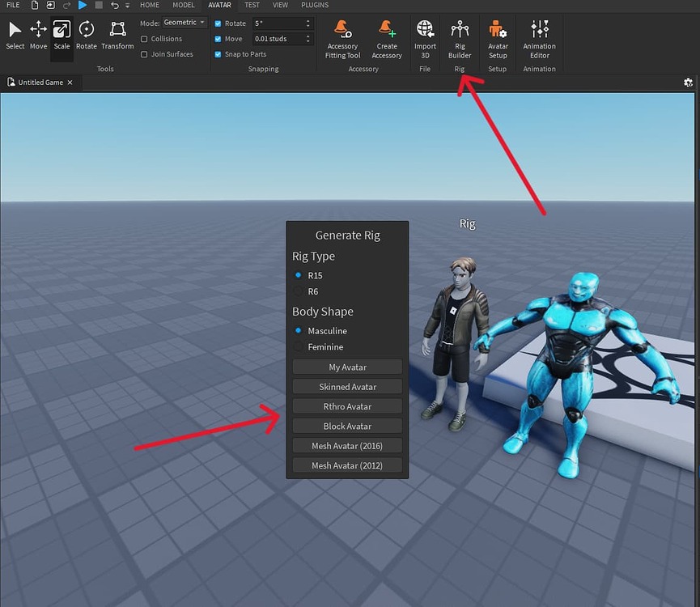Image resolution: width=700 pixels, height=607 pixels.
Task: Open Import 3D
Action: [x=425, y=40]
